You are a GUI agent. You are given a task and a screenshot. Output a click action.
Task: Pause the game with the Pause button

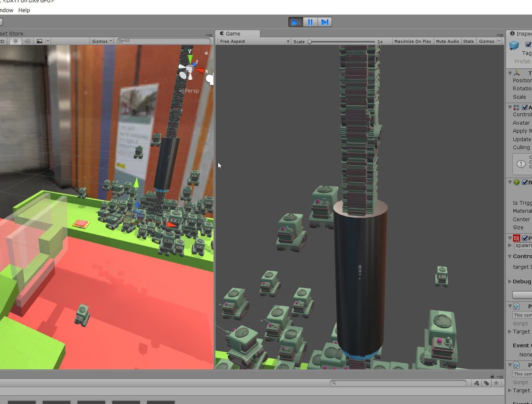coord(310,22)
